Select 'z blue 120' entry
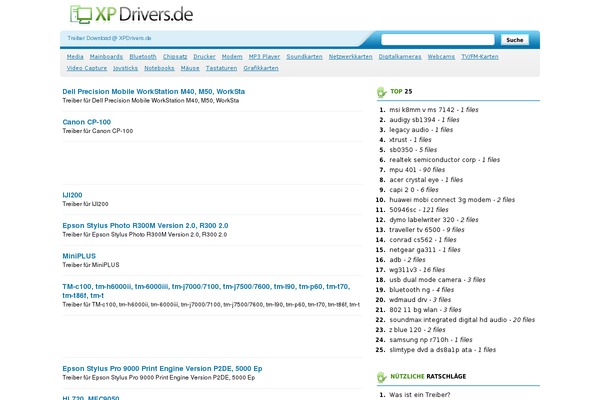The height and width of the screenshot is (400, 600). pyautogui.click(x=405, y=330)
